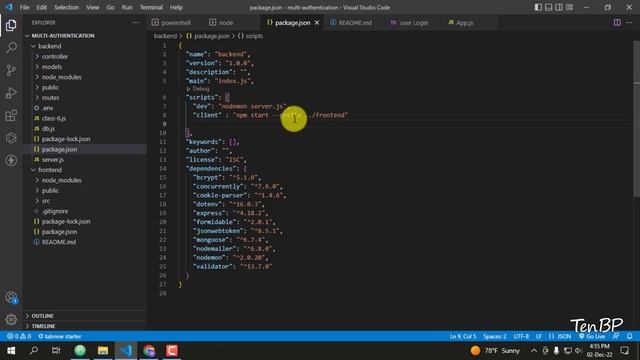Viewport: 640px width, 360px height.
Task: Expand the src folder
Action: (x=46, y=201)
